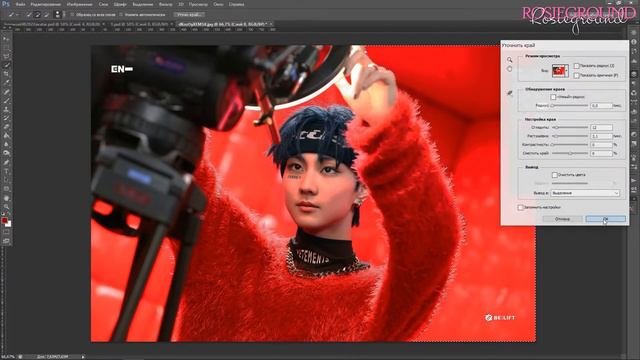This screenshot has height=360, width=640.
Task: Change screen mode at the toolbox bottom
Action: point(6,241)
